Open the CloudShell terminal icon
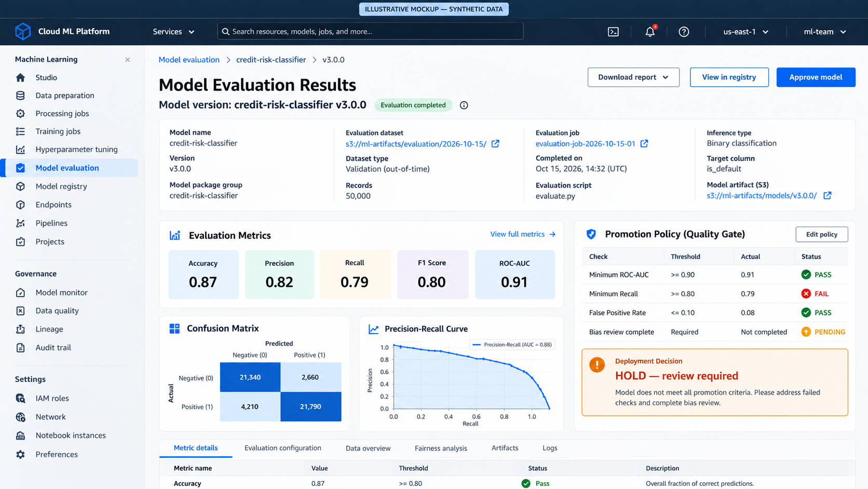868x489 pixels. tap(613, 32)
